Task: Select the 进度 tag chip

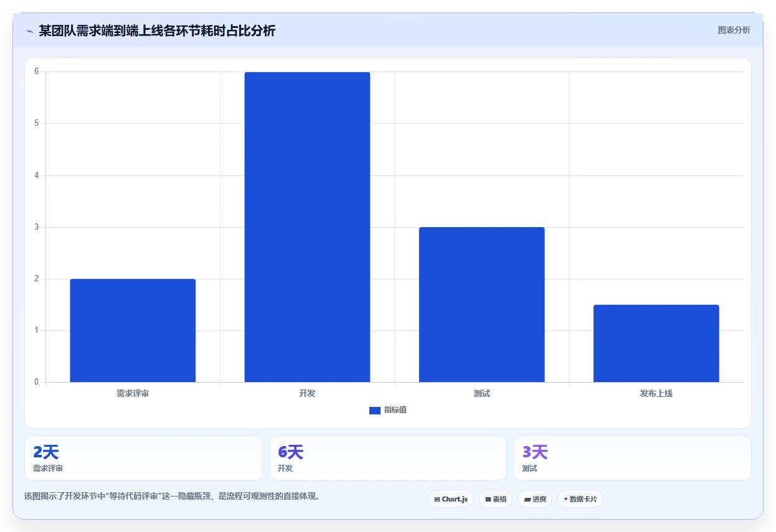Action: pyautogui.click(x=535, y=499)
